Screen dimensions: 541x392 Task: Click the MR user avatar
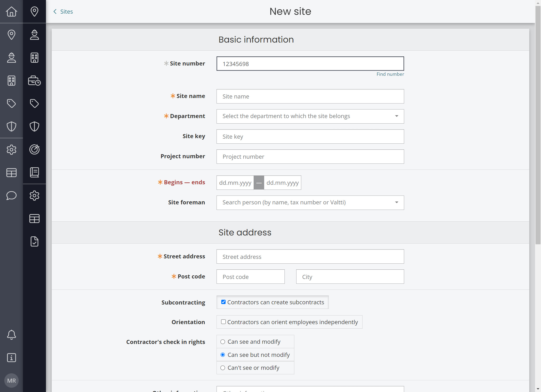point(11,381)
